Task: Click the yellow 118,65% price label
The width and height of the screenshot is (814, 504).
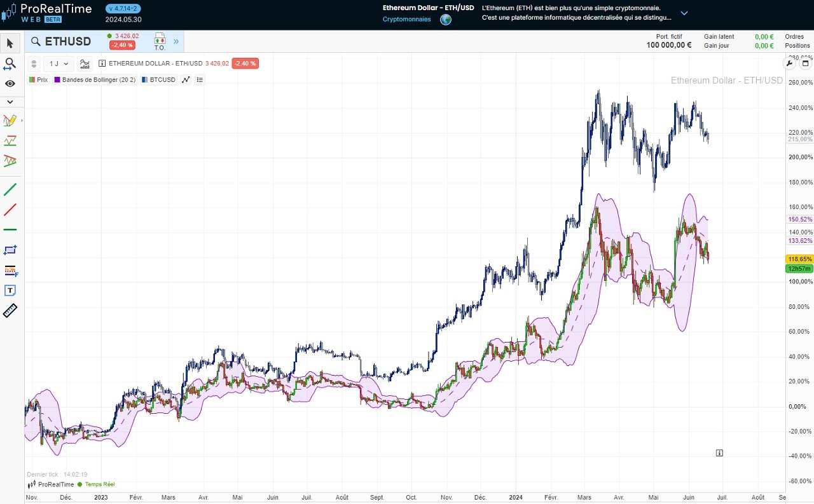Action: (799, 259)
